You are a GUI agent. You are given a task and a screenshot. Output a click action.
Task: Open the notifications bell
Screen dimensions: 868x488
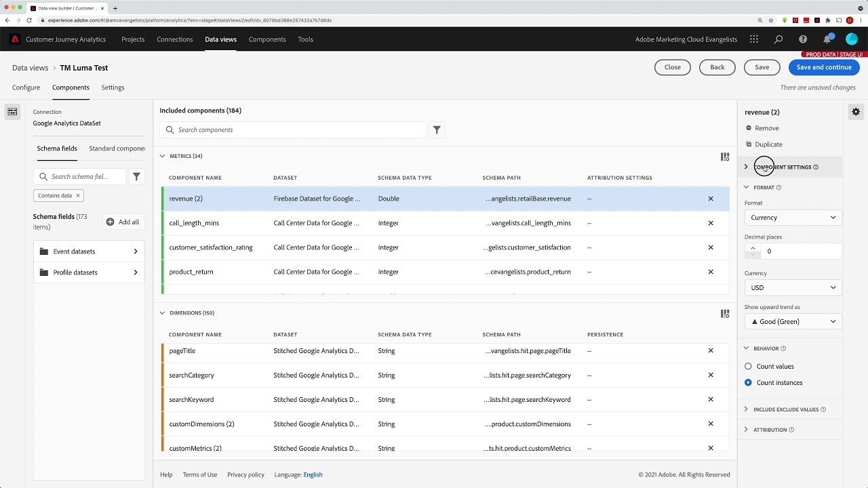click(827, 39)
